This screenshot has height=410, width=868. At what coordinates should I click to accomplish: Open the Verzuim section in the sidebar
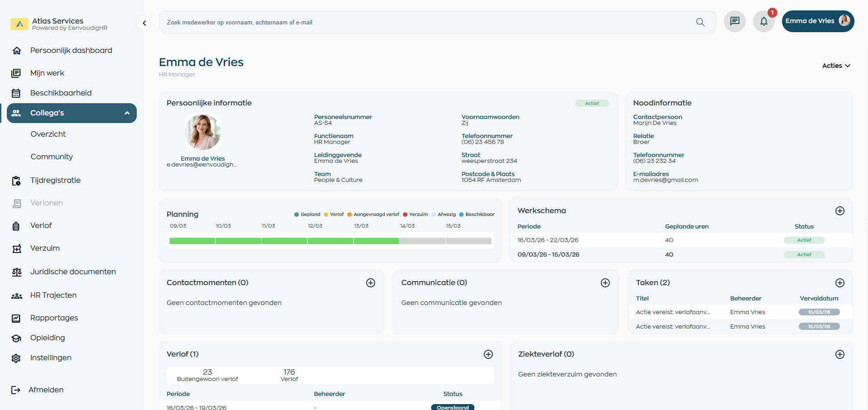(x=45, y=248)
